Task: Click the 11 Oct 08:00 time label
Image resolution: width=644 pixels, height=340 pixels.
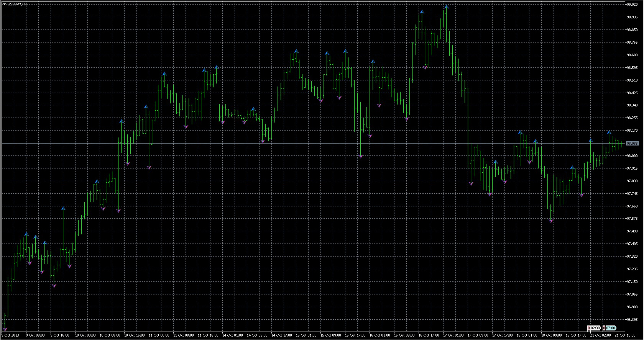Action: (x=183, y=335)
